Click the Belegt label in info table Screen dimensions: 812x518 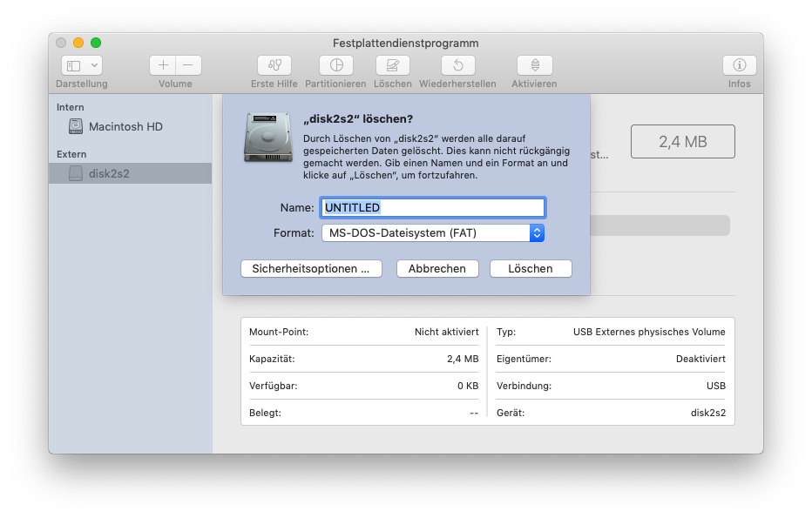265,413
